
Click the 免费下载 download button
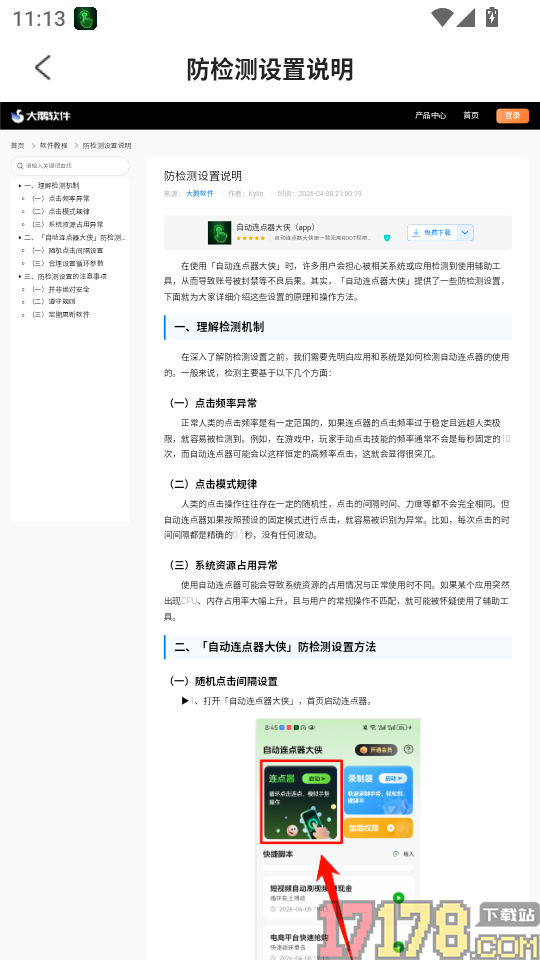coord(432,233)
